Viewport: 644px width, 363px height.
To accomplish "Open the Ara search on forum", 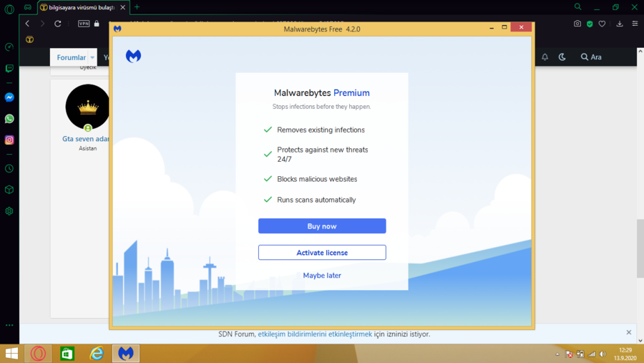I will [x=591, y=57].
